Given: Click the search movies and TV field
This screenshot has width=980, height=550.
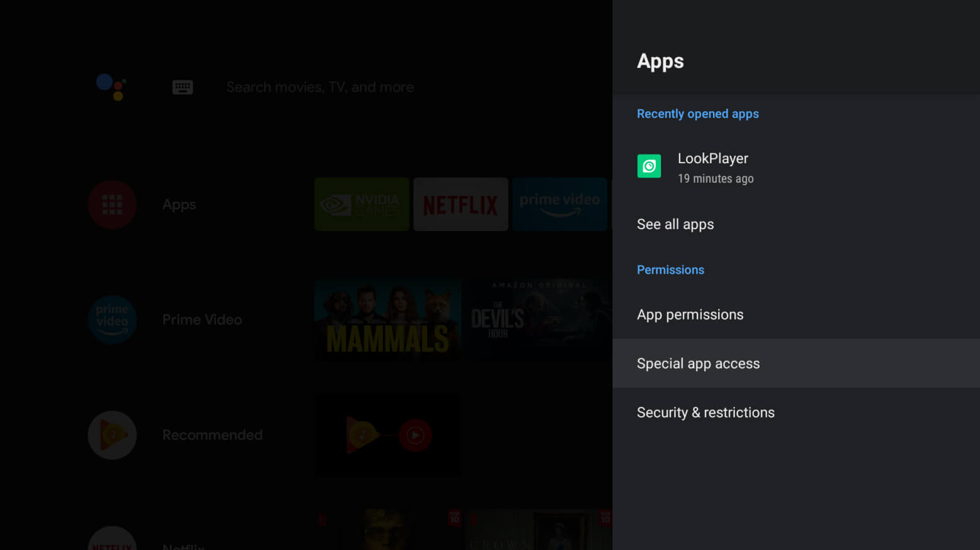Looking at the screenshot, I should pos(320,87).
